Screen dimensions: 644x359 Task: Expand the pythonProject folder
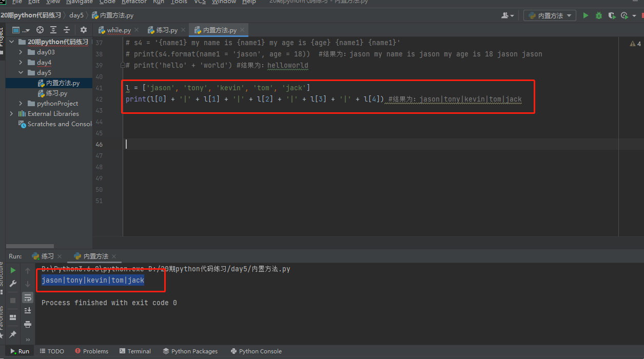coord(21,104)
